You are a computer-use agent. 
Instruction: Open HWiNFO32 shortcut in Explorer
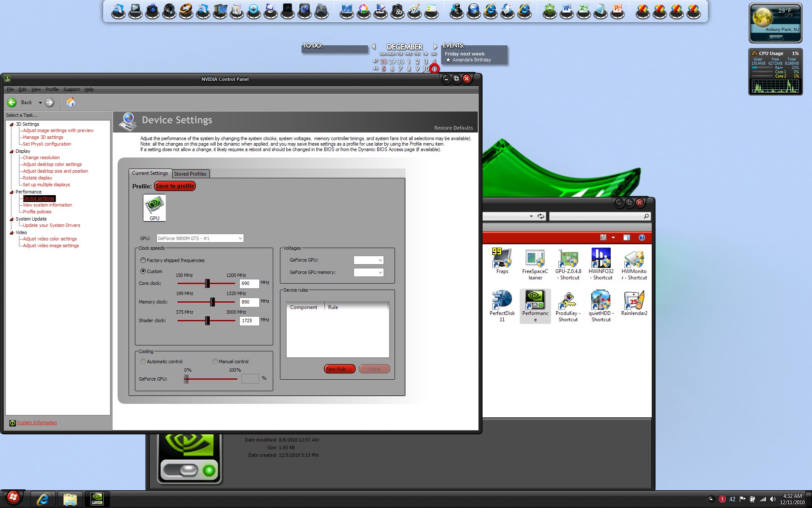tap(601, 265)
